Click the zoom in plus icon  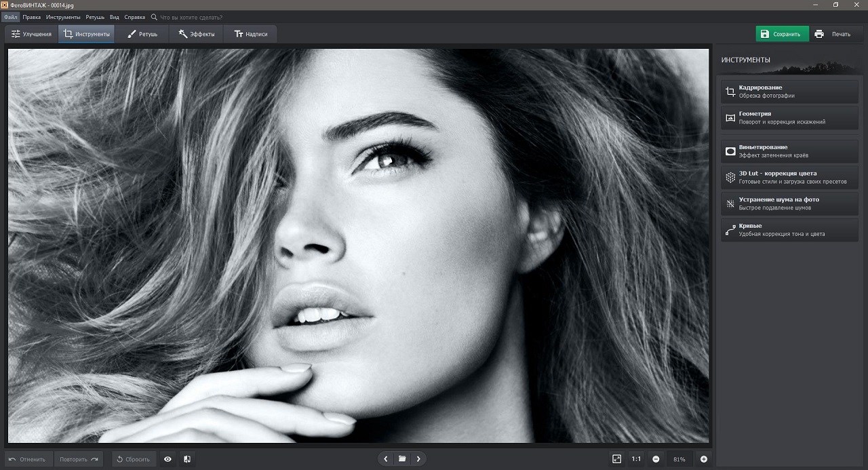click(x=703, y=459)
